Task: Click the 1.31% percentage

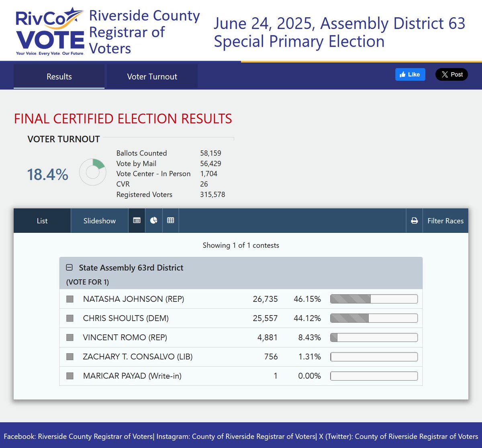Action: [309, 357]
